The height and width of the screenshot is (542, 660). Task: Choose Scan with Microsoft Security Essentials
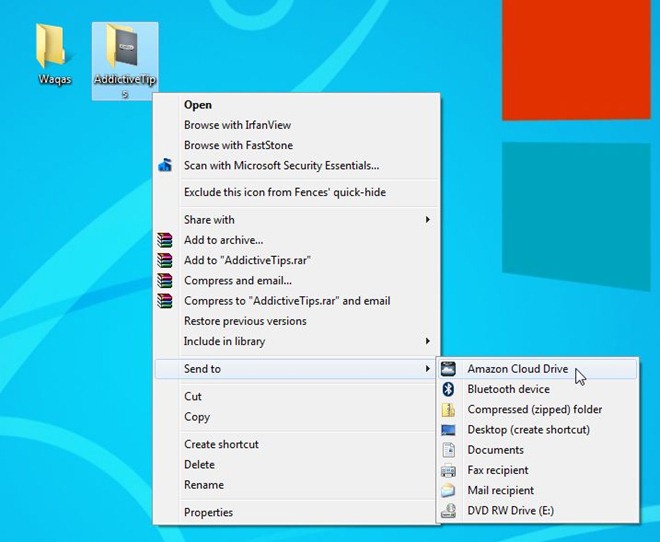click(296, 165)
